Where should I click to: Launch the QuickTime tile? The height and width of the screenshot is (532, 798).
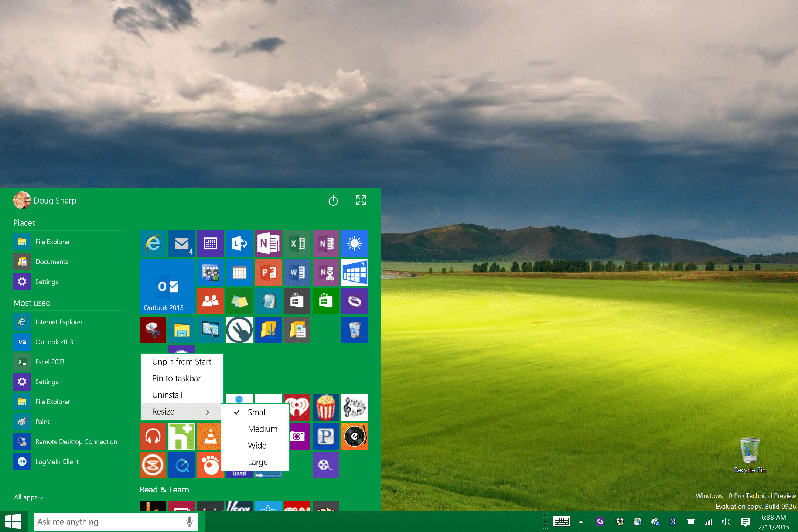coord(181,465)
